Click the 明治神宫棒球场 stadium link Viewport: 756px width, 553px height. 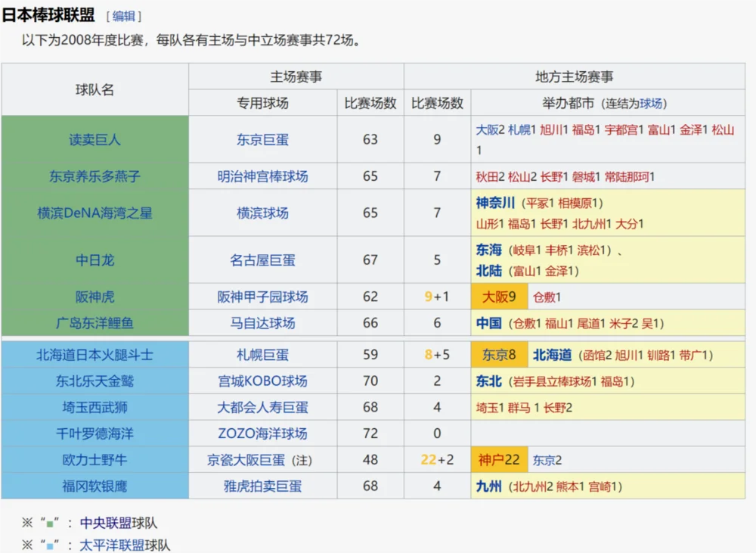click(x=262, y=176)
